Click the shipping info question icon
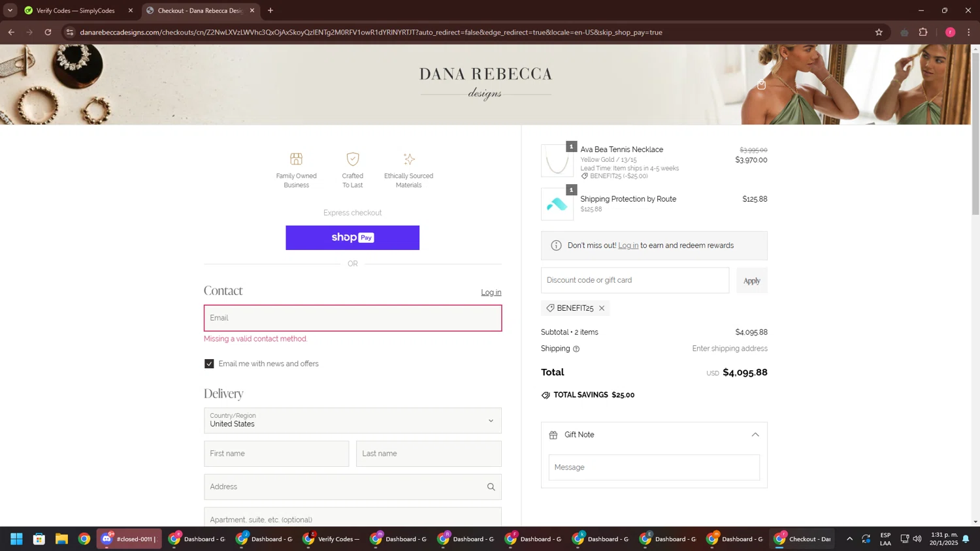The width and height of the screenshot is (980, 551). (x=576, y=349)
